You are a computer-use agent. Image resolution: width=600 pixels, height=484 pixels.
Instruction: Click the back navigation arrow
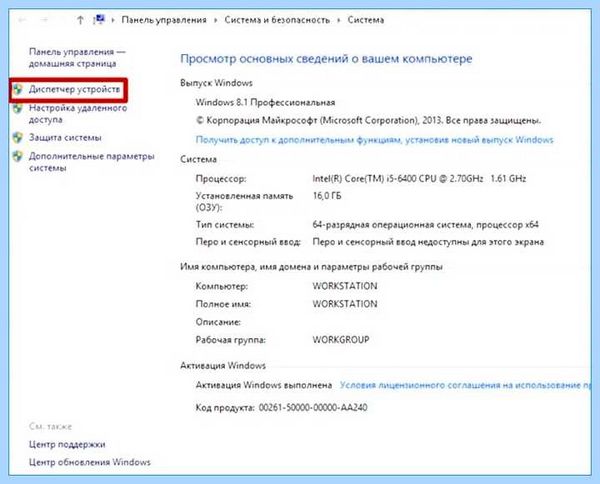point(22,20)
